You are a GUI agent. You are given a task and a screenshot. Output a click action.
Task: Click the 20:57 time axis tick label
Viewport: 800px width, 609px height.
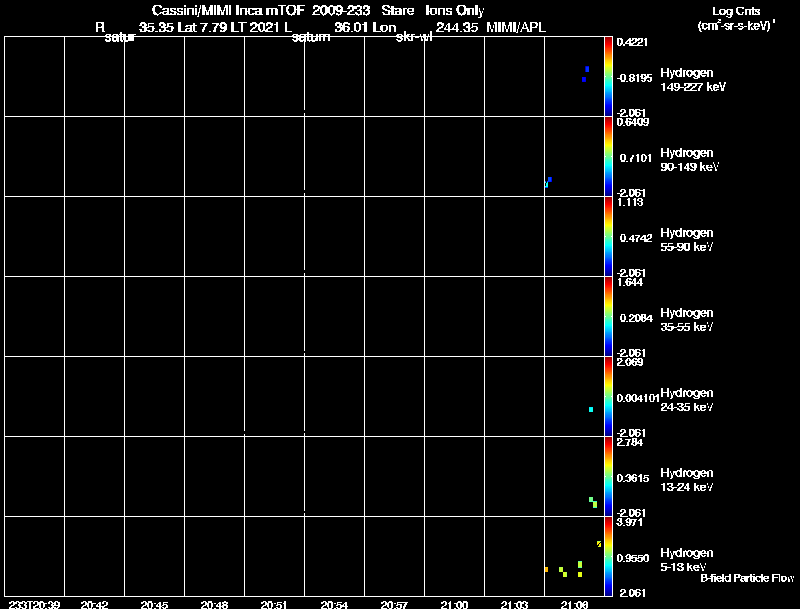click(394, 605)
